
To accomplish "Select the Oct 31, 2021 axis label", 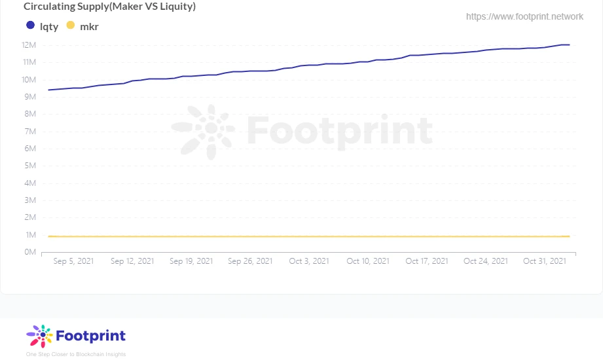I will pyautogui.click(x=545, y=261).
